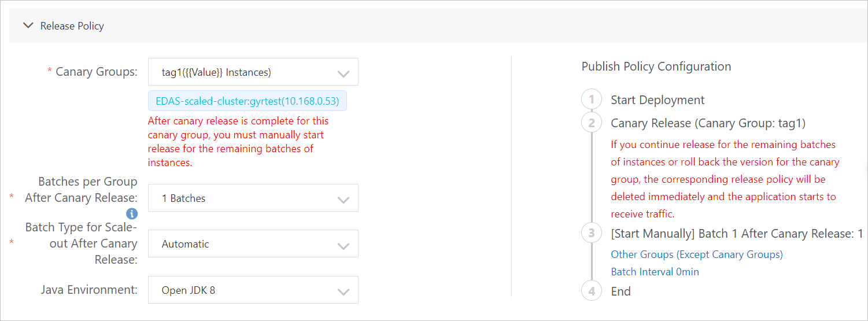Open the Batch Type Automatic dropdown

(x=253, y=244)
